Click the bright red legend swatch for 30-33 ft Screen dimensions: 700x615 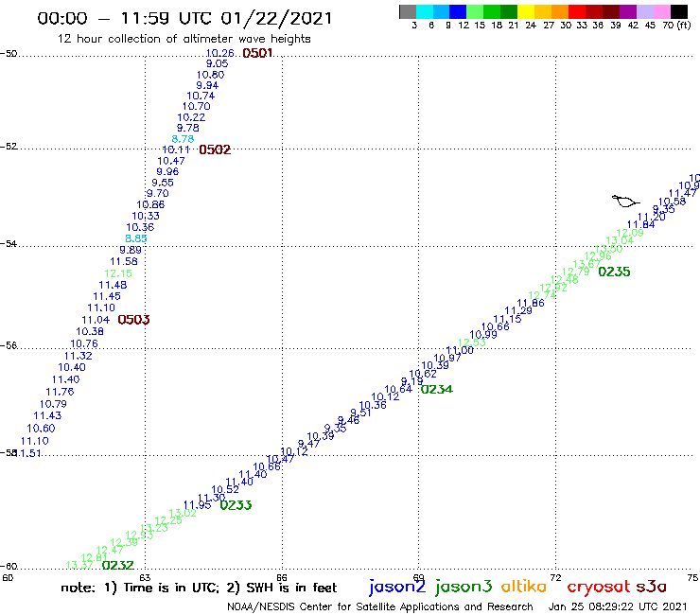(577, 11)
